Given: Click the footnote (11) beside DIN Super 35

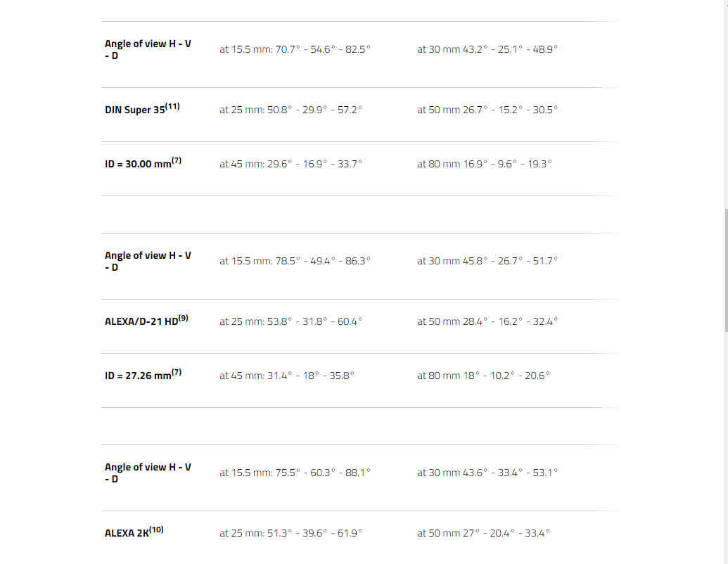Looking at the screenshot, I should (173, 107).
